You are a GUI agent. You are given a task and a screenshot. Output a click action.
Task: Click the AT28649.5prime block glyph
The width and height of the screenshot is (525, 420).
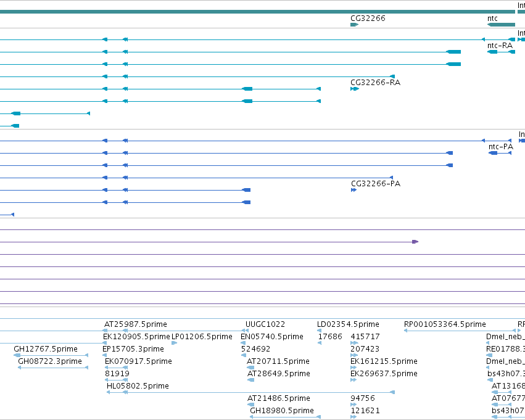251,380
